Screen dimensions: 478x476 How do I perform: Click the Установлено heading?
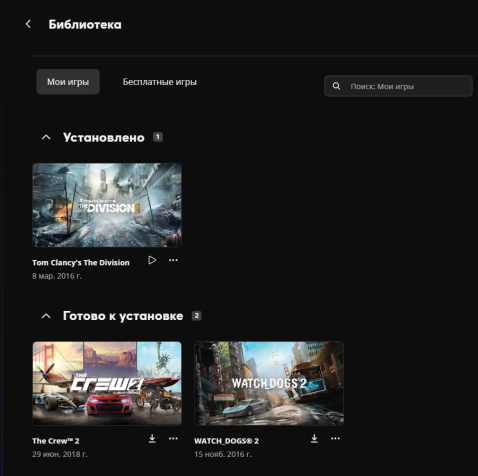104,137
